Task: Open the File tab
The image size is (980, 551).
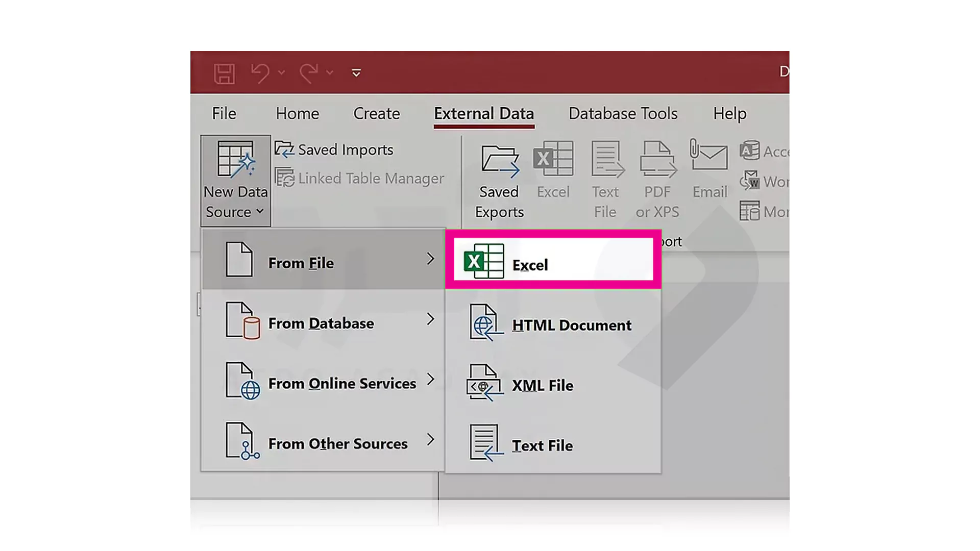Action: tap(224, 113)
